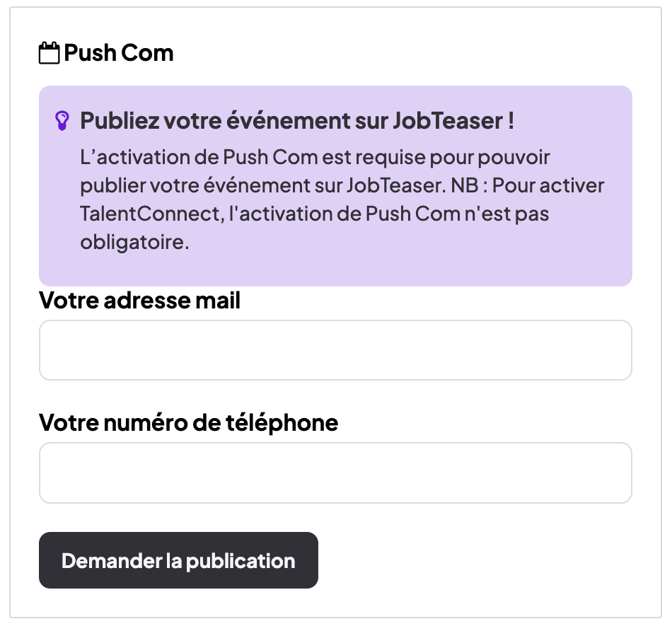Click the "Publiez votre événement sur JobTeaser !" title
The width and height of the screenshot is (672, 631).
point(296,121)
